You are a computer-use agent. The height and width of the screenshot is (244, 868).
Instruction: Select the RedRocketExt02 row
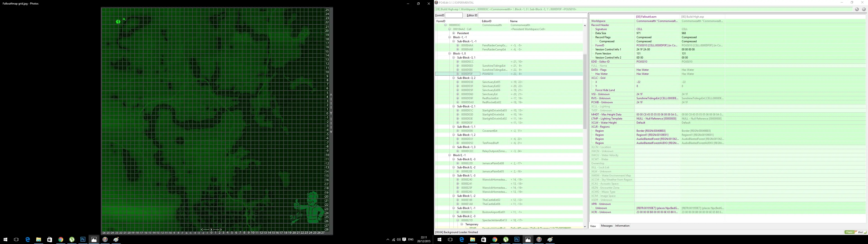(x=509, y=102)
